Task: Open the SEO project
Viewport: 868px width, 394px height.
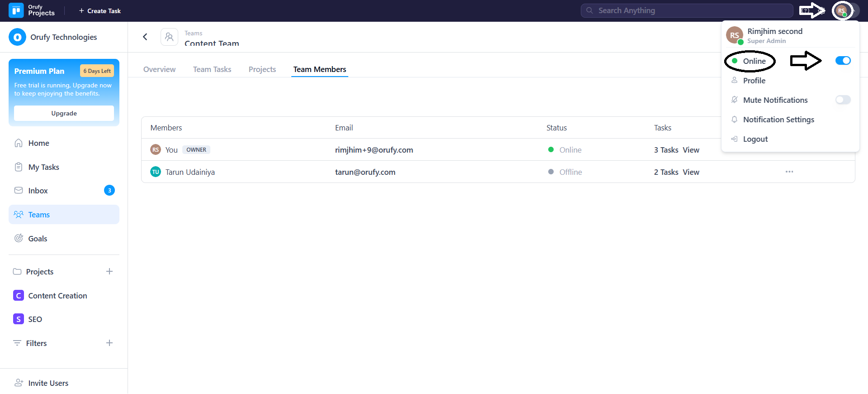Action: tap(35, 319)
